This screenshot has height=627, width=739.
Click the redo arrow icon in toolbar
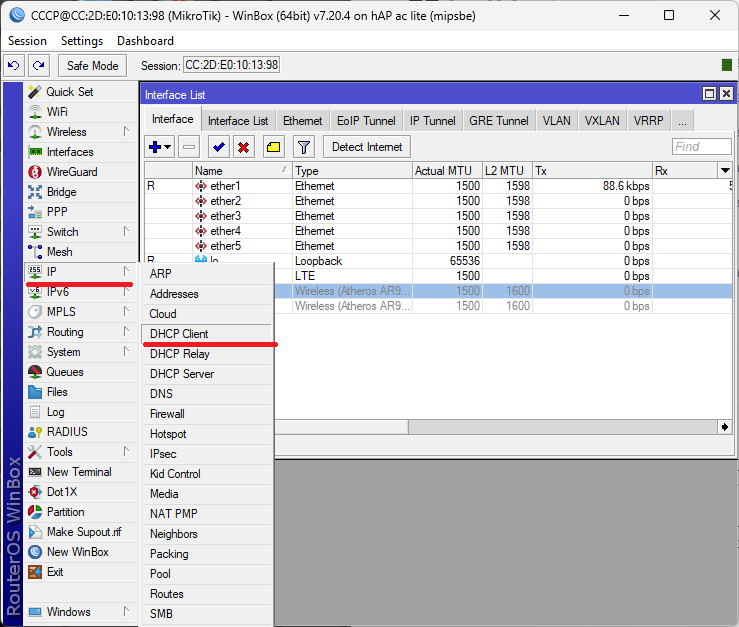(x=38, y=65)
